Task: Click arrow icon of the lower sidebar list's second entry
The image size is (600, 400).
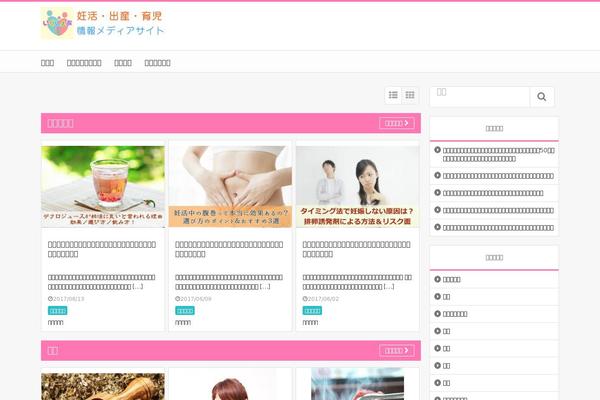Action: 437,296
